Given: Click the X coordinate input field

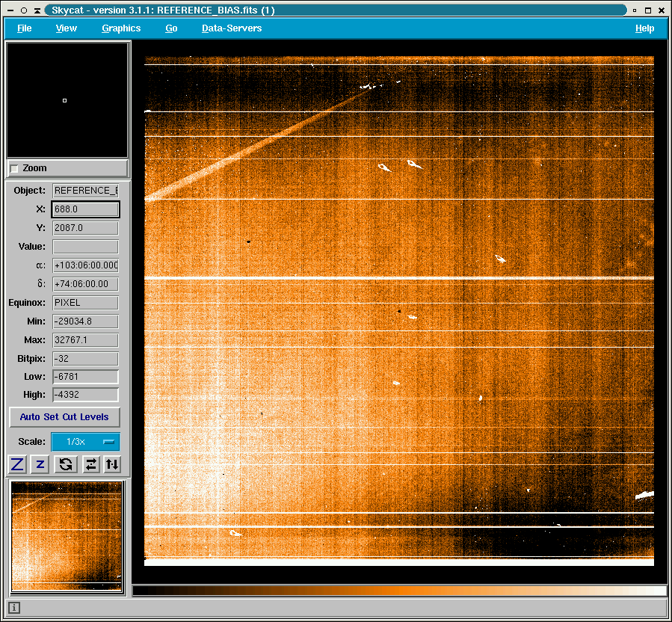Looking at the screenshot, I should click(85, 209).
